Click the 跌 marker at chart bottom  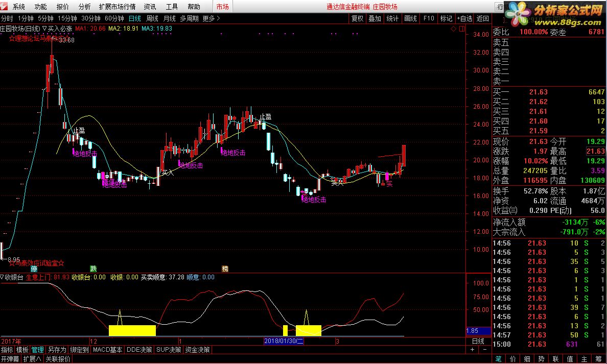(94, 269)
